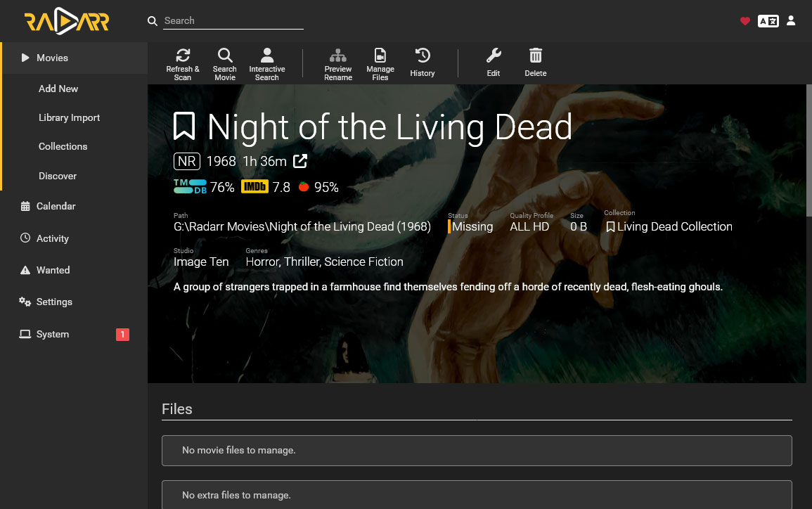This screenshot has width=812, height=509.
Task: Click the TMDB rating logo
Action: pyautogui.click(x=190, y=186)
